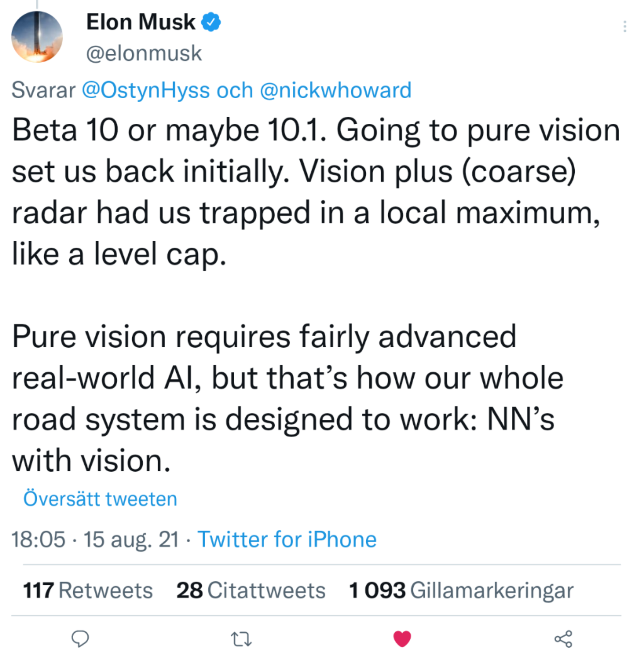Click the reply speech bubble icon

(80, 639)
